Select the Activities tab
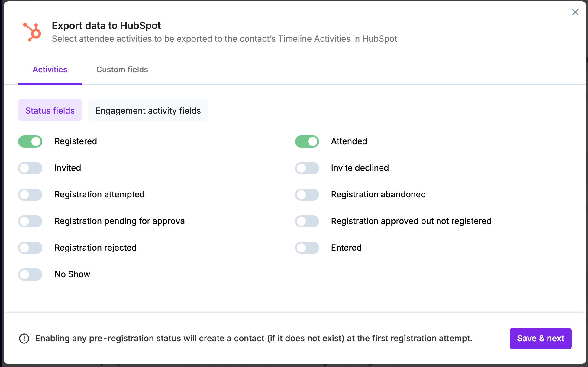Image resolution: width=588 pixels, height=367 pixels. coord(50,70)
